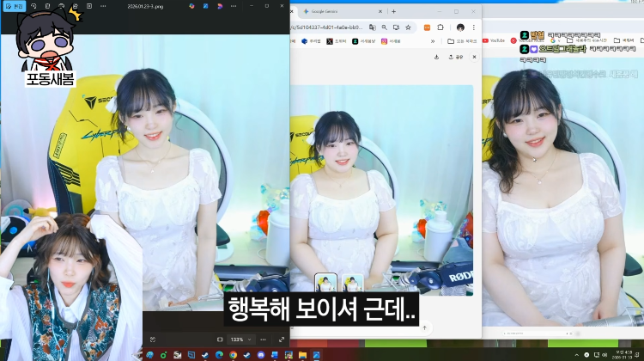Click the Chrome address bar URL
The width and height of the screenshot is (644, 361).
[x=326, y=28]
